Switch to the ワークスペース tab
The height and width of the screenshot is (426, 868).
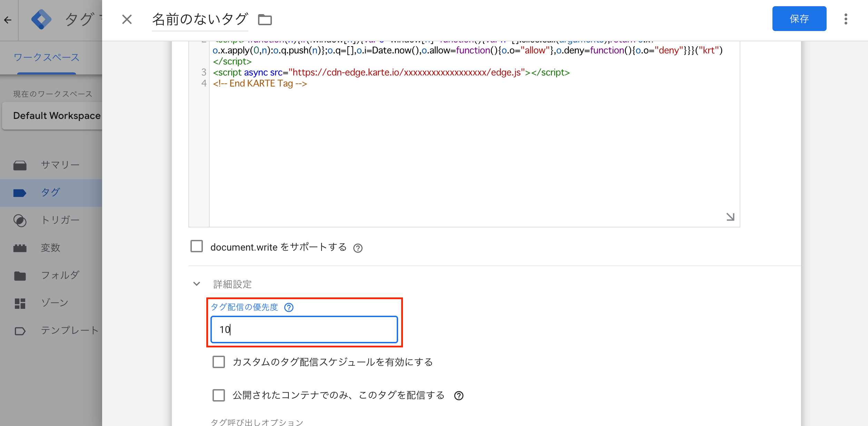click(47, 57)
